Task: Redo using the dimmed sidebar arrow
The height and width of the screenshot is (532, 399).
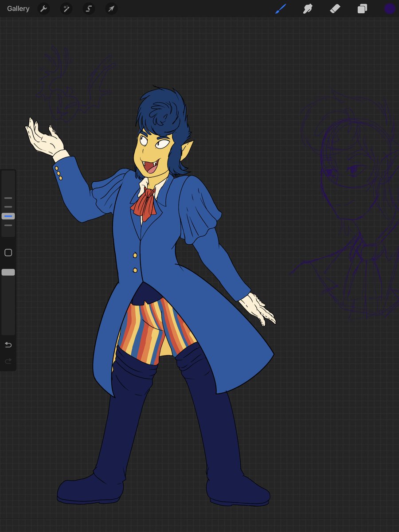Action: pos(8,361)
